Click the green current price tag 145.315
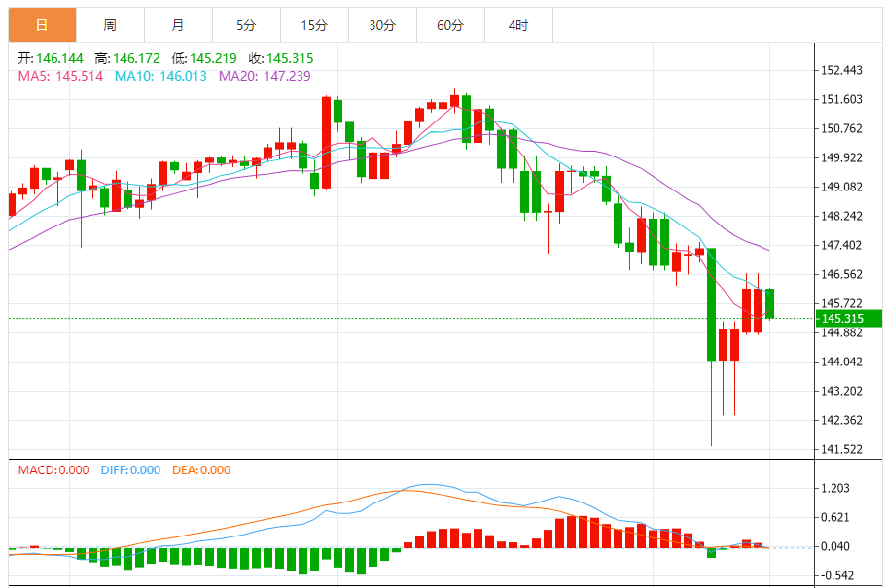 [849, 318]
